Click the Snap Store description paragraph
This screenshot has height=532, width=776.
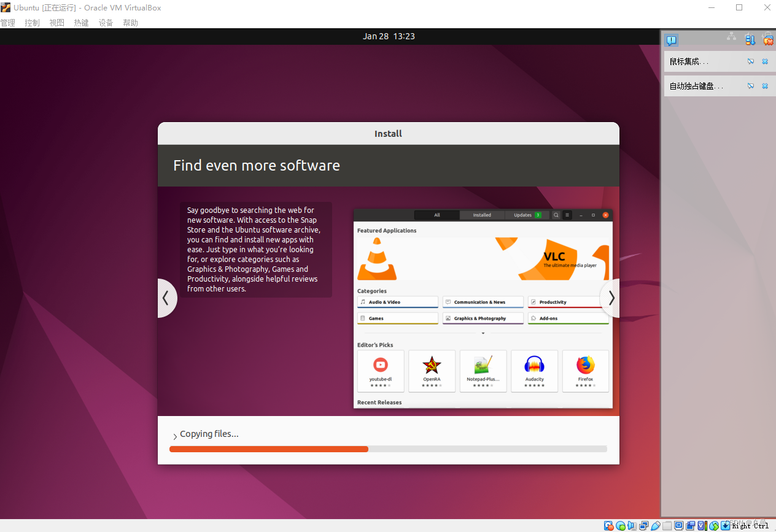(254, 249)
